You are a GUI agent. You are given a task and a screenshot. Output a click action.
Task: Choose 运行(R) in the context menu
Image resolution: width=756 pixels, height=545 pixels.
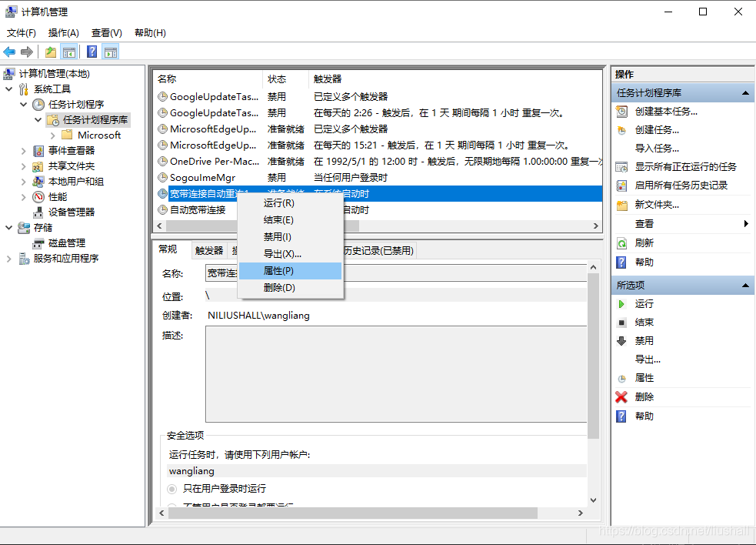(290, 203)
